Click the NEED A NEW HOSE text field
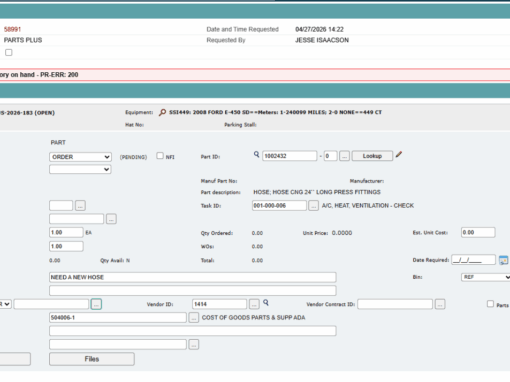The image size is (510, 382). coord(193,277)
